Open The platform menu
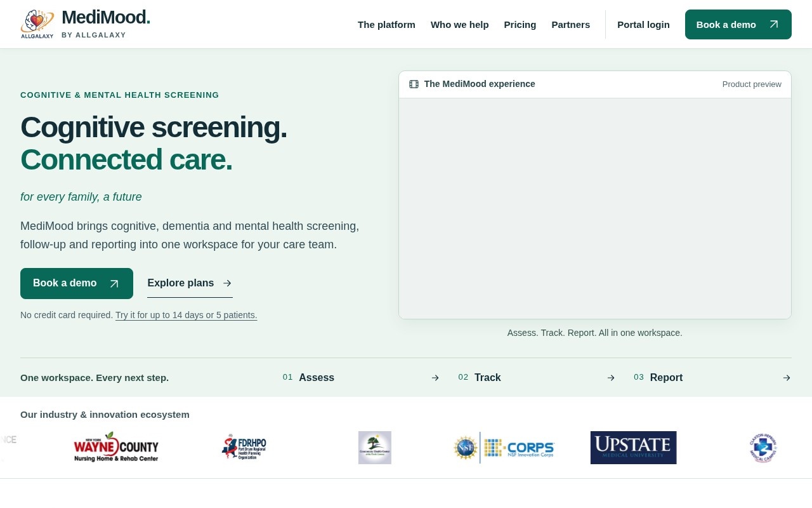Image resolution: width=812 pixels, height=508 pixels. [386, 25]
